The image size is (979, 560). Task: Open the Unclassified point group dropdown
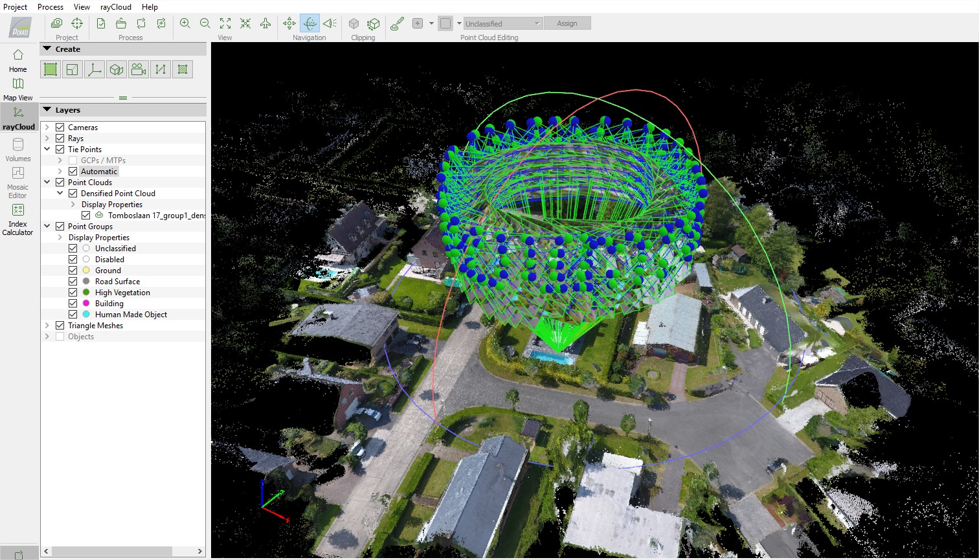(502, 23)
